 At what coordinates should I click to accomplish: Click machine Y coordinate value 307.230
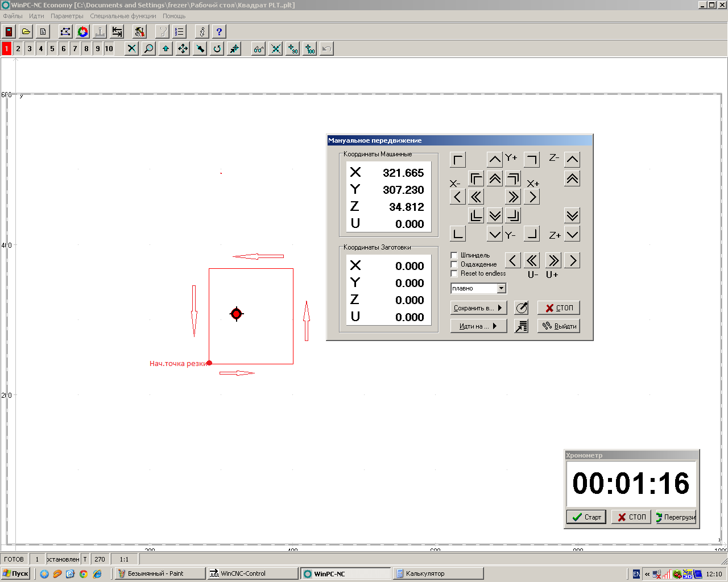[x=403, y=190]
